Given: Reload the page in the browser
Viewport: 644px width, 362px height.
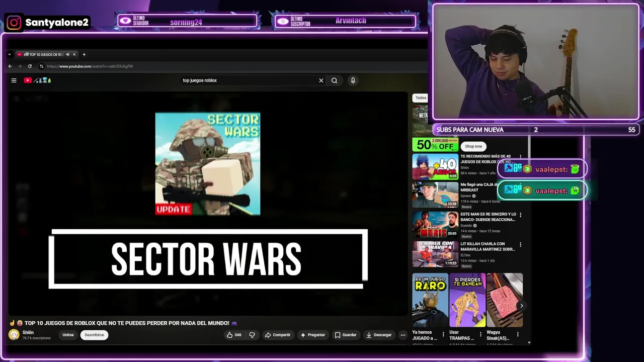Looking at the screenshot, I should coord(30,66).
